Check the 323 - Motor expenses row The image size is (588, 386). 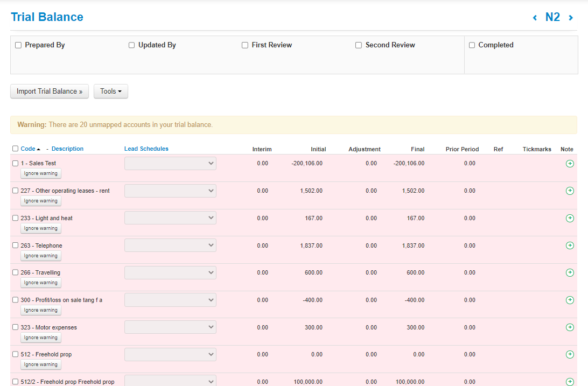click(x=16, y=327)
